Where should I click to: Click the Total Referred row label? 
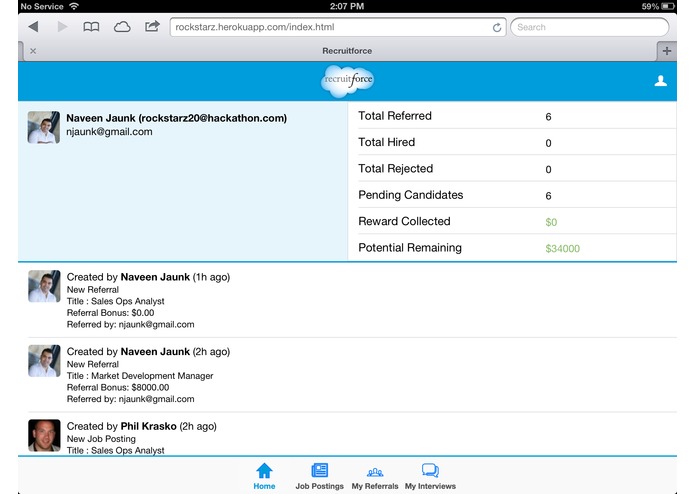click(x=394, y=116)
